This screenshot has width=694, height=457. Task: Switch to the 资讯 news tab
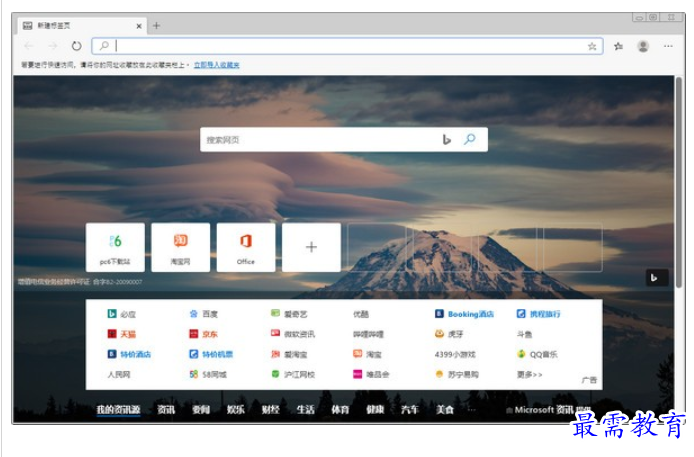(166, 410)
